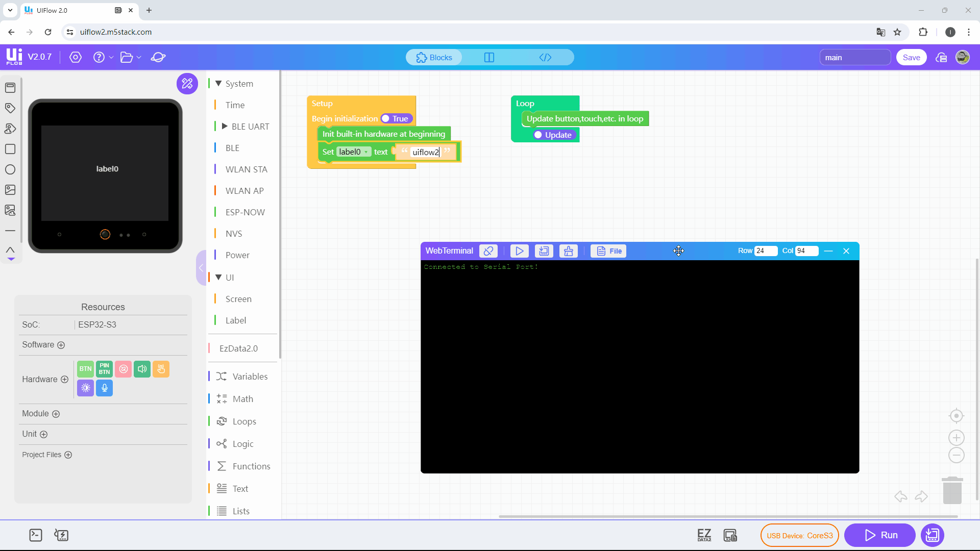Select the line widget tool
Image resolution: width=980 pixels, height=551 pixels.
(x=10, y=231)
